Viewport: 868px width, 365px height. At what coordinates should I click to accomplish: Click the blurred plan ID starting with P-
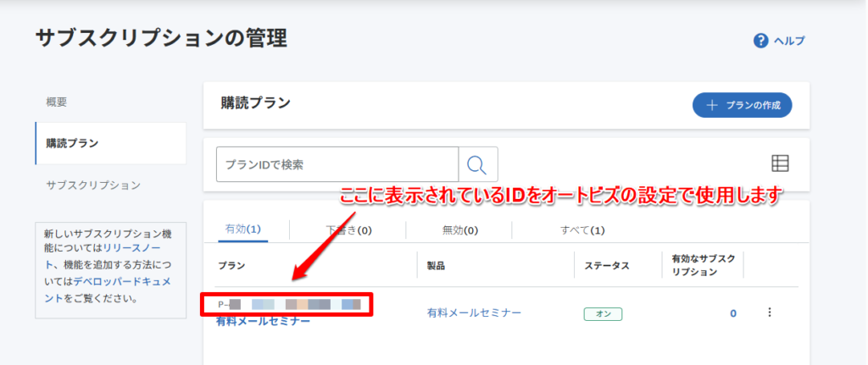click(x=288, y=303)
